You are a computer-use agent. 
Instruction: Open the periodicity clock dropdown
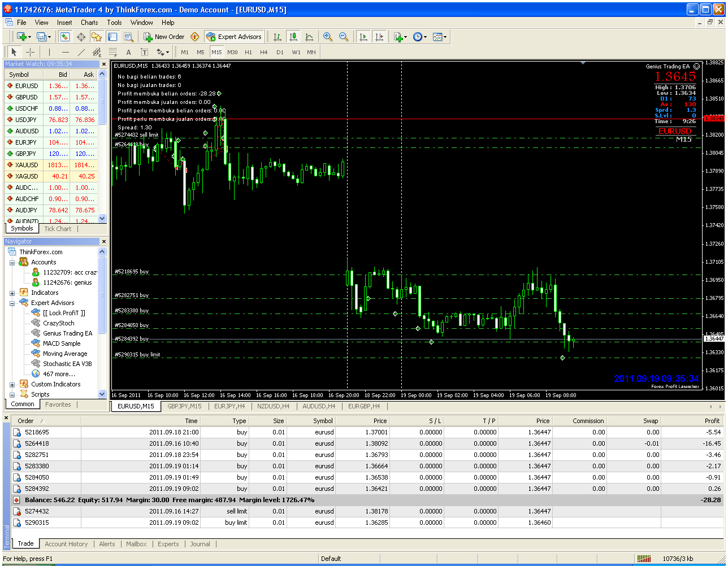419,37
